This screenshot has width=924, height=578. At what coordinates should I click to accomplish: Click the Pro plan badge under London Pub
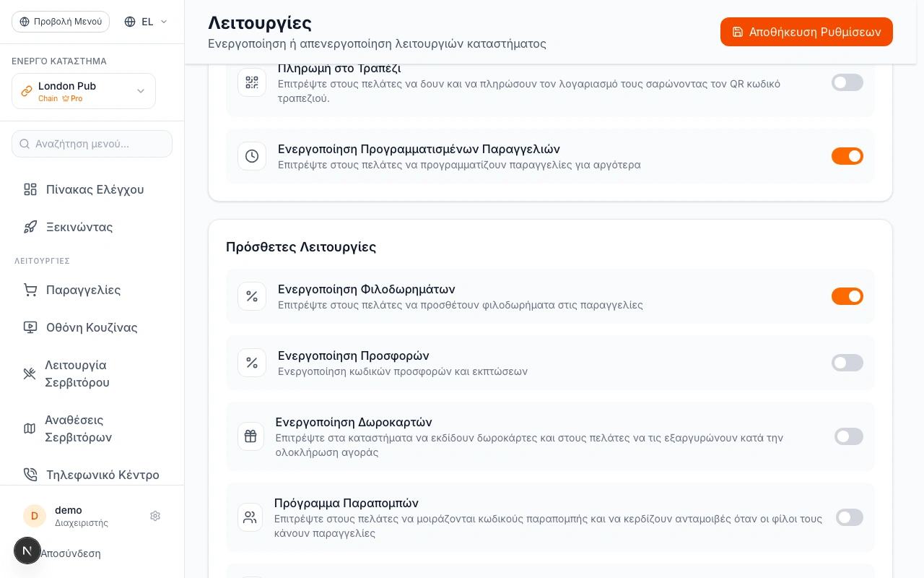(x=72, y=98)
